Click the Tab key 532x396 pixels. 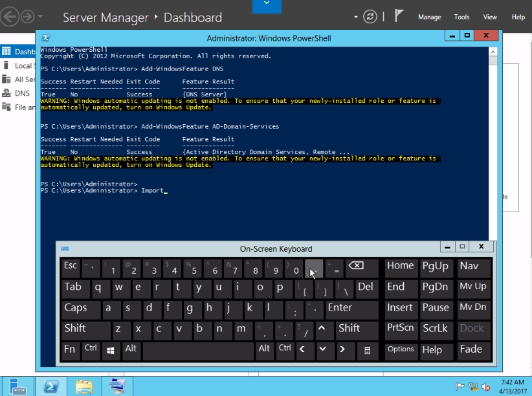click(75, 289)
